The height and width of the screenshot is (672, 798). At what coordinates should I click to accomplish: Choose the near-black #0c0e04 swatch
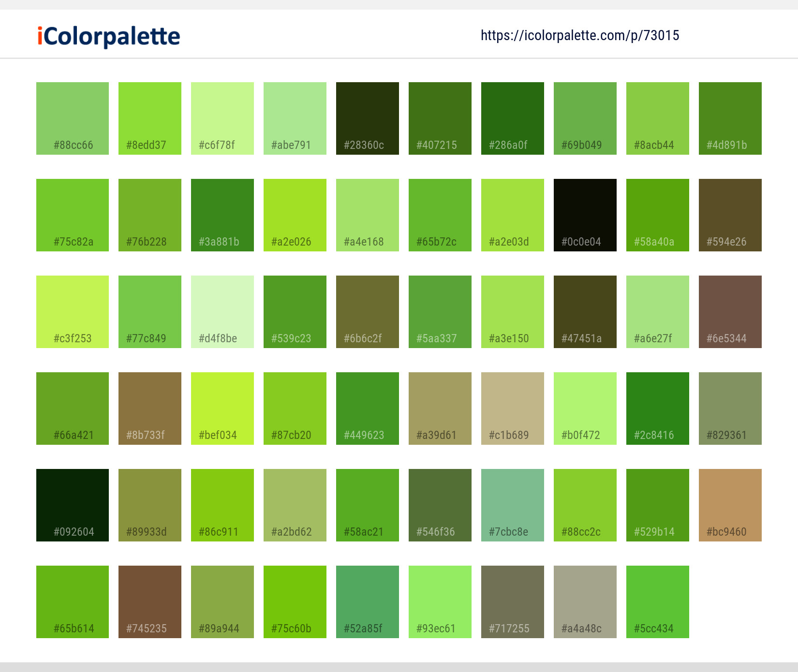(585, 215)
